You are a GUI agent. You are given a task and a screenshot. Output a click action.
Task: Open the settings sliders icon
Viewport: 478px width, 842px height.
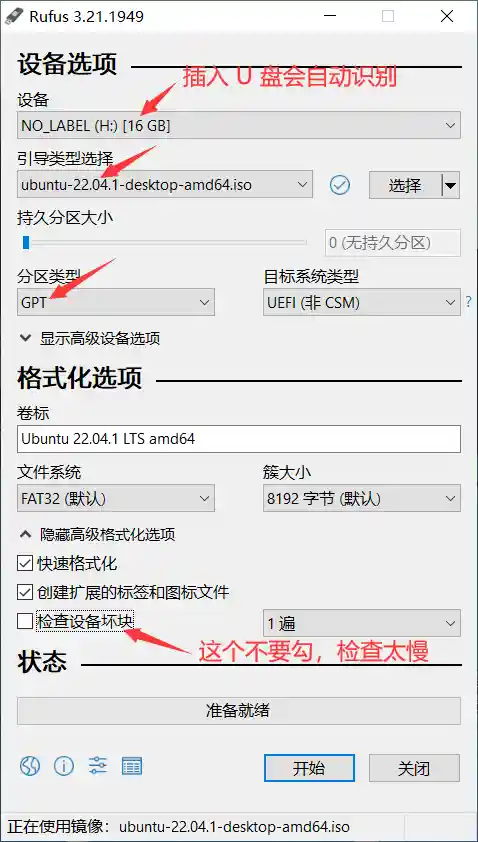[x=98, y=766]
